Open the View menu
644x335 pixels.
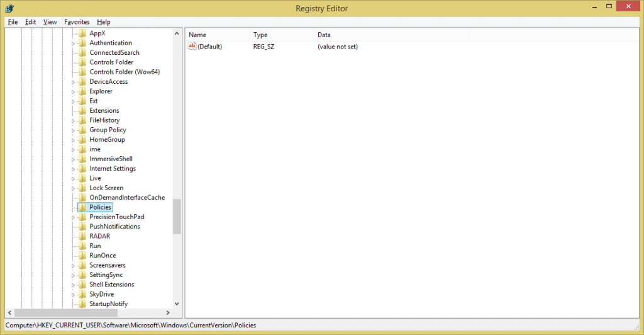coord(50,22)
